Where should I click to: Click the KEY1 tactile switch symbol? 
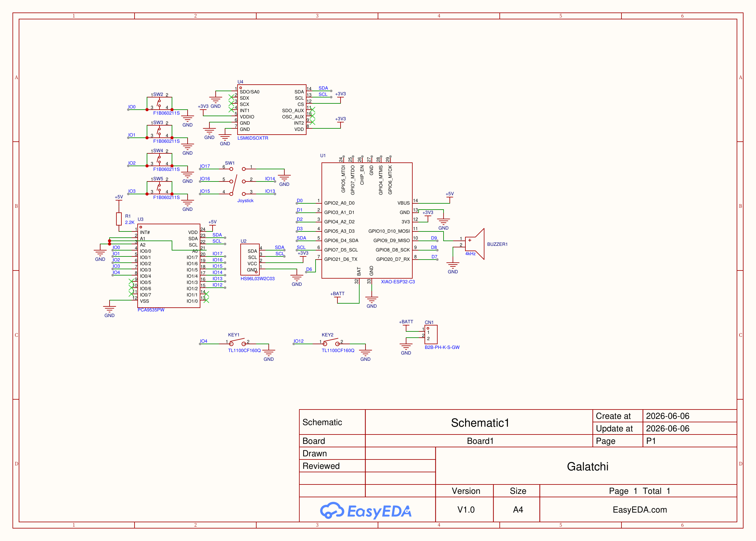[237, 342]
